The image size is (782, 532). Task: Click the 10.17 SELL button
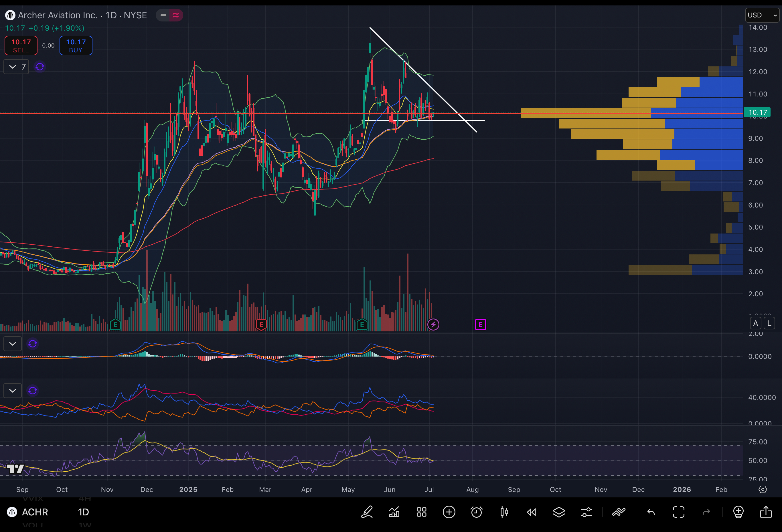click(21, 46)
